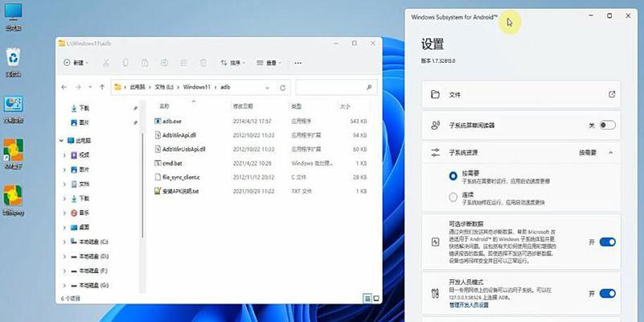Turn off optional diagnostic data switch
The image size is (644, 322).
pyautogui.click(x=608, y=242)
